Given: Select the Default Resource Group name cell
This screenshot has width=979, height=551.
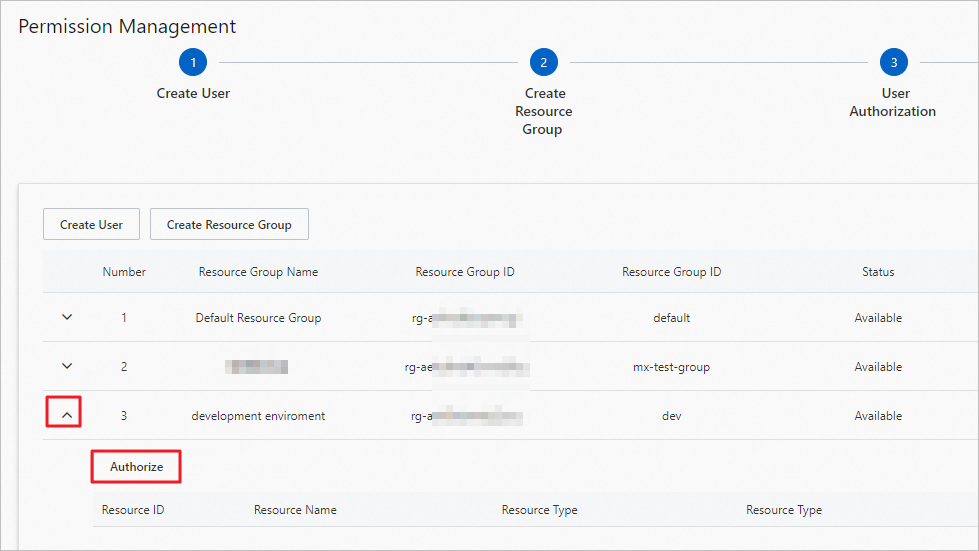Looking at the screenshot, I should [258, 318].
